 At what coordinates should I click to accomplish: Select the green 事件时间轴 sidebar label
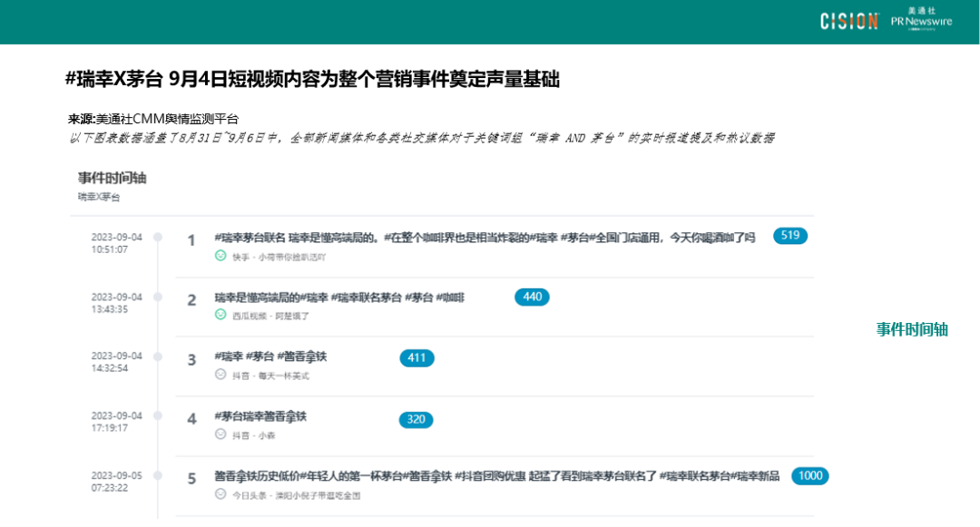click(910, 331)
